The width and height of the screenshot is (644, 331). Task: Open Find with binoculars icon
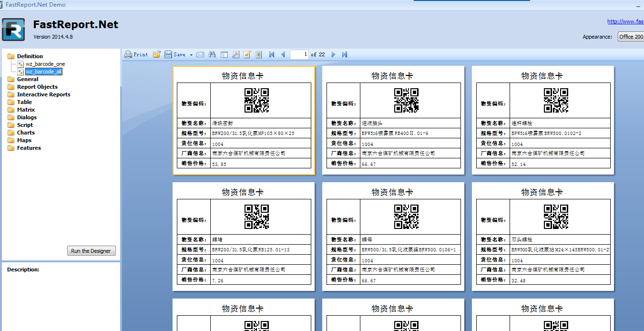212,54
